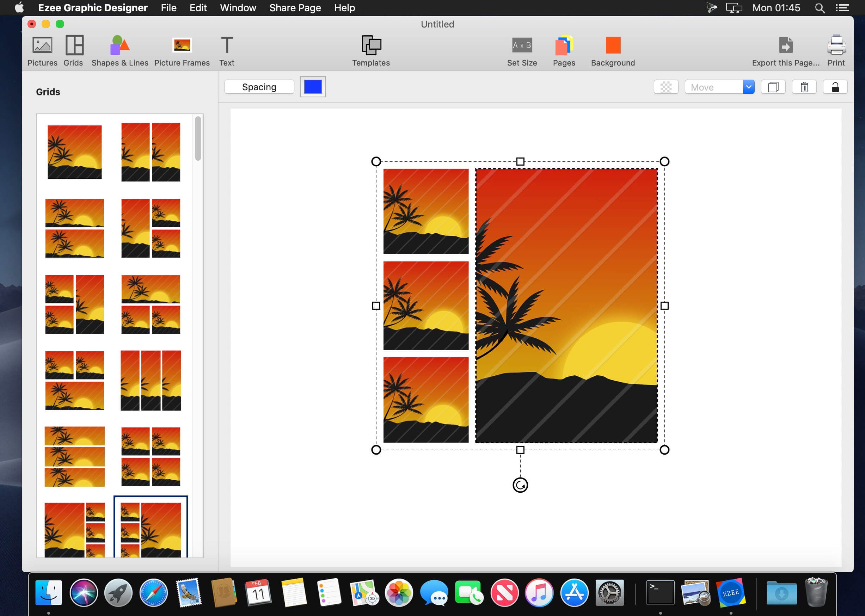Screen dimensions: 865x616
Task: Open the Shapes & Lines tool
Action: [x=119, y=45]
